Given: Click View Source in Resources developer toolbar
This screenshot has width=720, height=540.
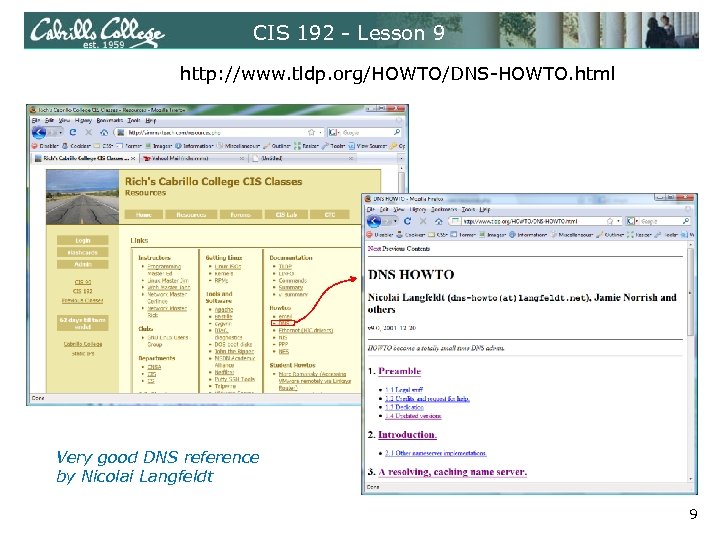Looking at the screenshot, I should 367,146.
